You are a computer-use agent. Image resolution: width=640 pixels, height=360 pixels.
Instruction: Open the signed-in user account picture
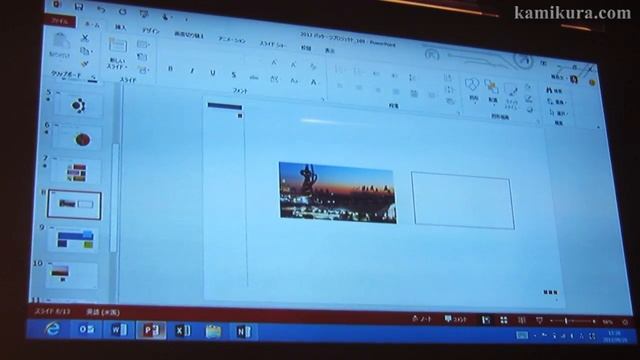click(574, 80)
